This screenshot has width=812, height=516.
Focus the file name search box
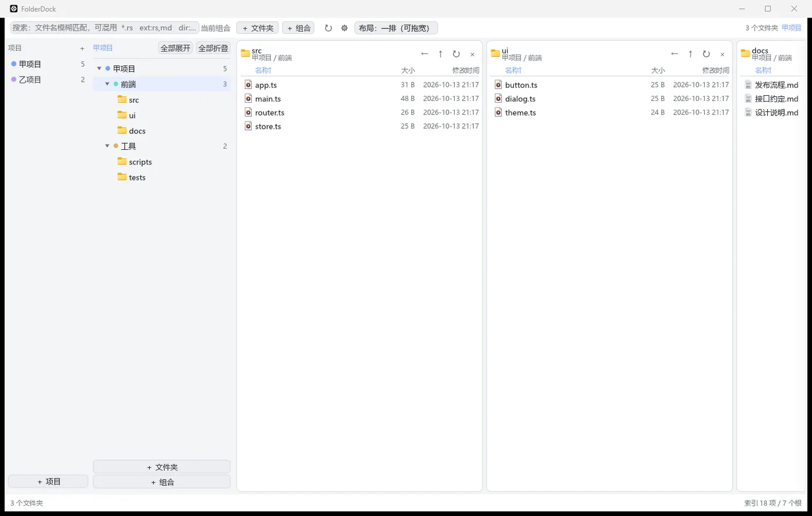click(x=105, y=28)
